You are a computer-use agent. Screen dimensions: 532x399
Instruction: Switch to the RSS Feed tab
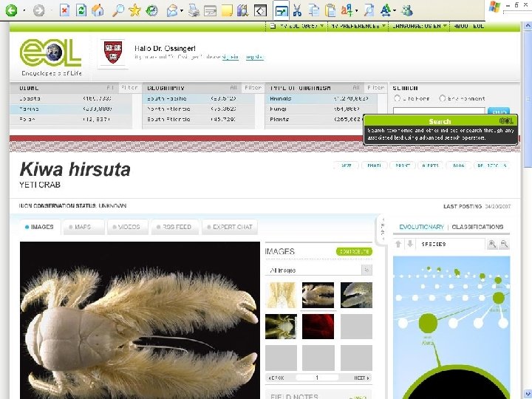coord(177,227)
